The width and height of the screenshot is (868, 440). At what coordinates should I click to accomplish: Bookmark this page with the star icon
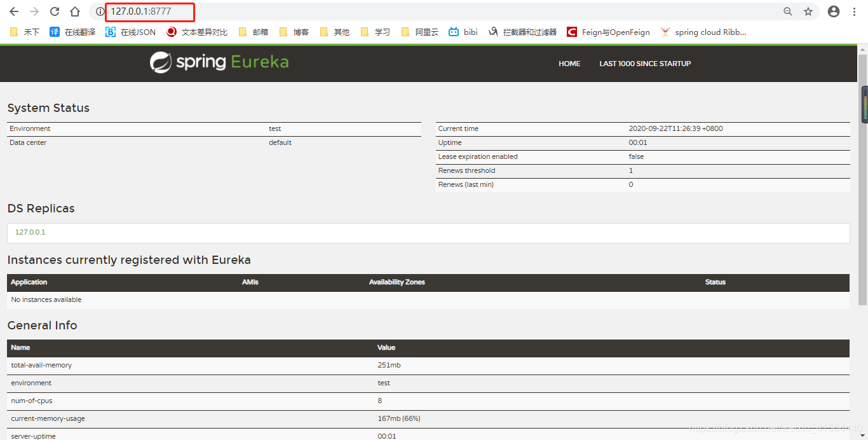[x=808, y=11]
